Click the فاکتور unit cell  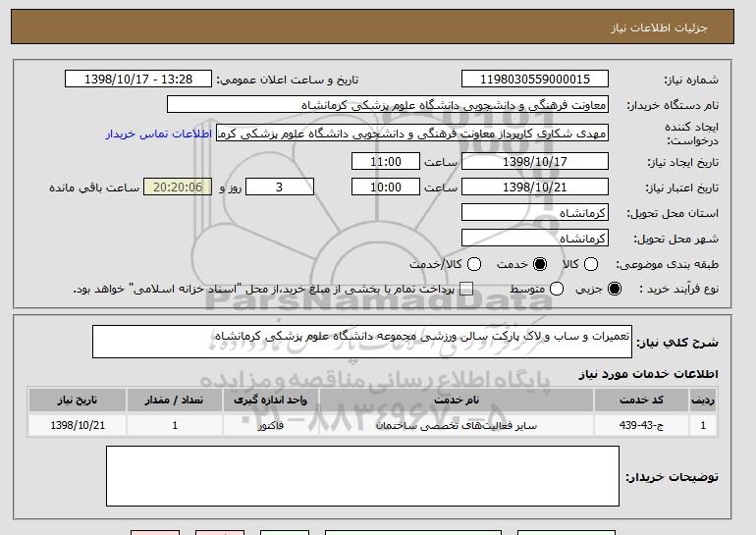point(270,426)
